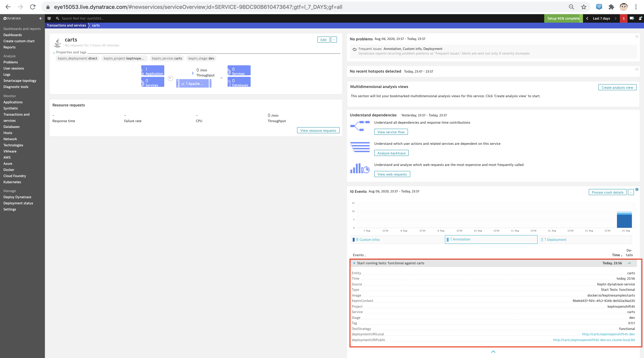644x358 pixels.
Task: Collapse the events list with bottom chevron
Action: pos(493,351)
